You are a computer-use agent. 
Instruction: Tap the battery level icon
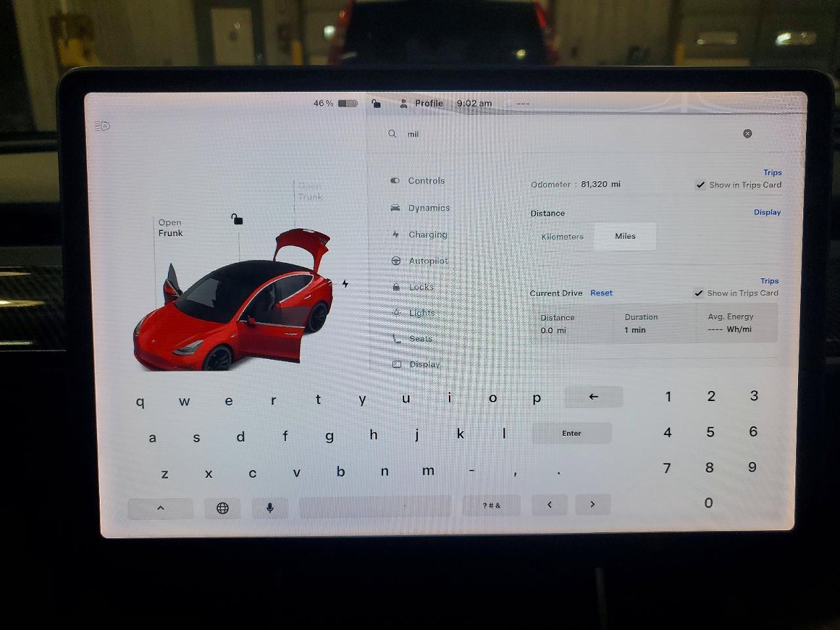[x=347, y=104]
